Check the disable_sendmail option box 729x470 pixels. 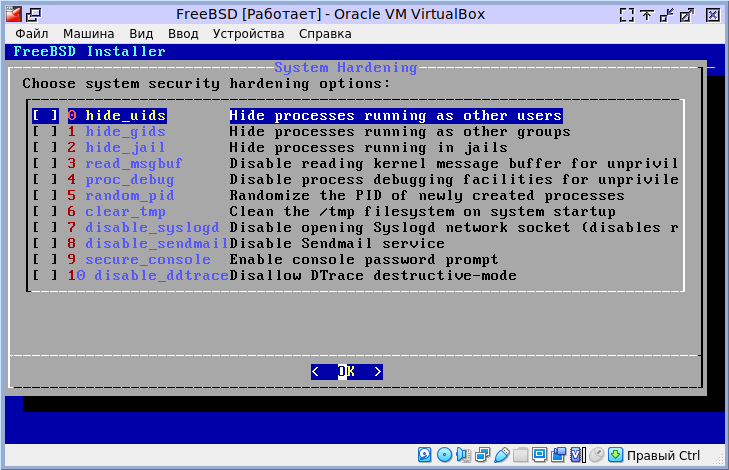(45, 243)
